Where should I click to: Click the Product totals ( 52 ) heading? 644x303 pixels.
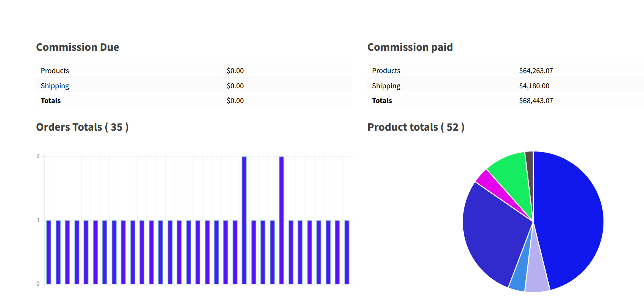(416, 127)
